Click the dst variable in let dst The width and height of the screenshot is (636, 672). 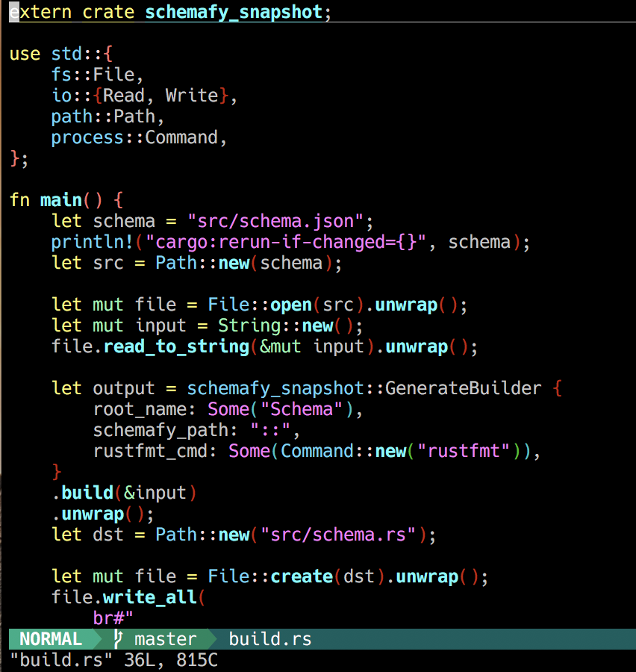click(x=108, y=535)
